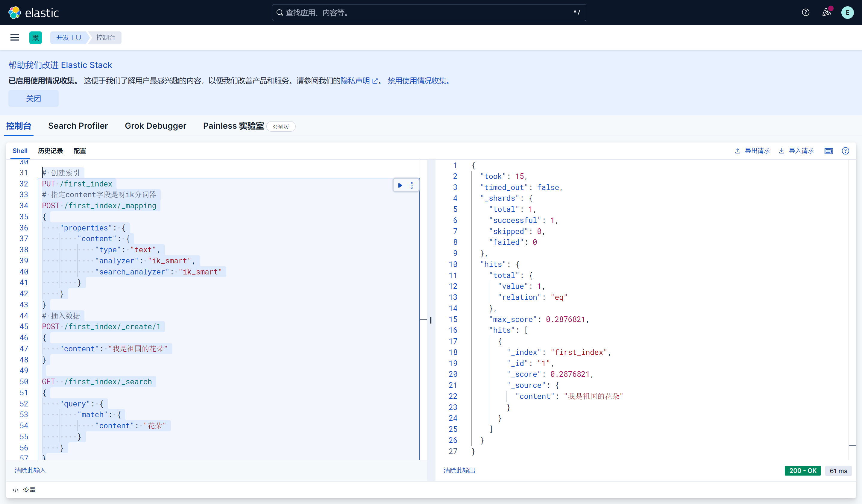Image resolution: width=862 pixels, height=504 pixels.
Task: Click the help icon in top bar
Action: click(x=805, y=13)
